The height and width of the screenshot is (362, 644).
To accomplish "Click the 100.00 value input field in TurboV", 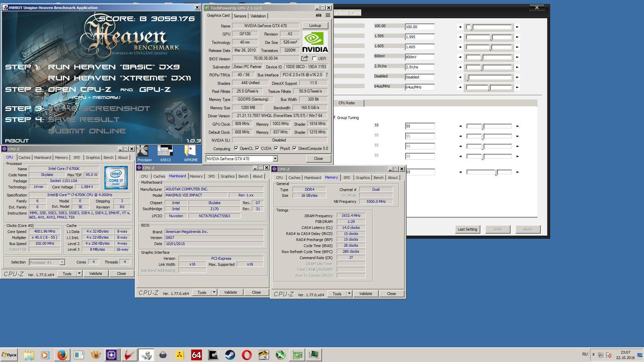I will (x=420, y=27).
